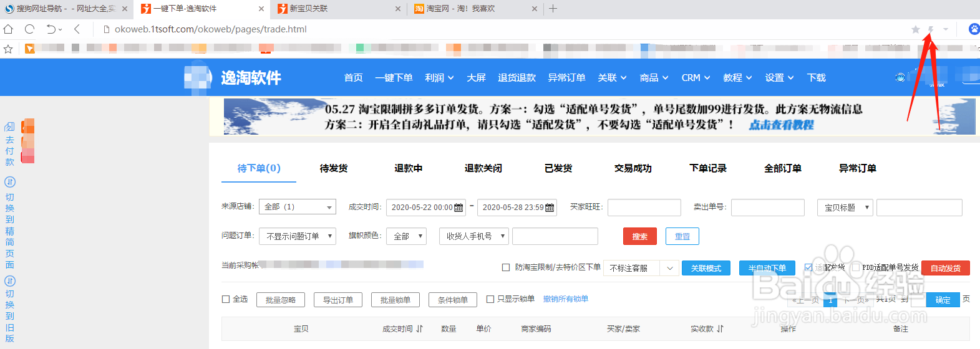Open a new tab with plus icon

pos(553,9)
